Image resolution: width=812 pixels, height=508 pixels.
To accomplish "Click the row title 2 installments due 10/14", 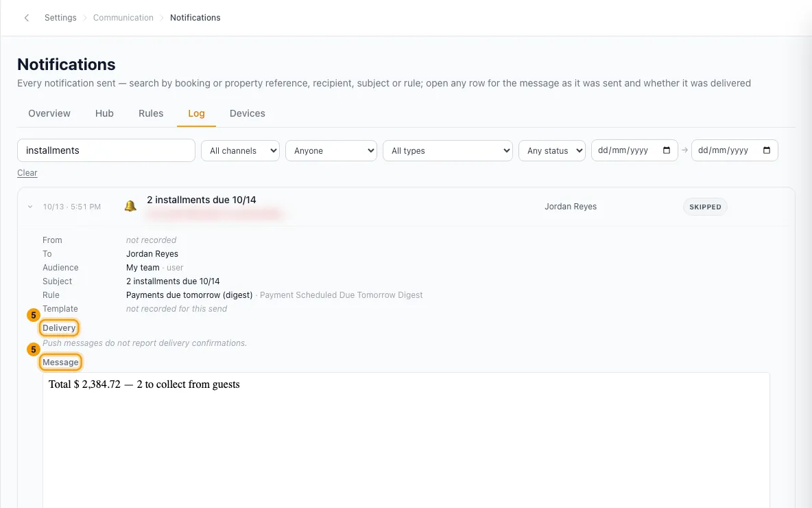I will pos(202,200).
